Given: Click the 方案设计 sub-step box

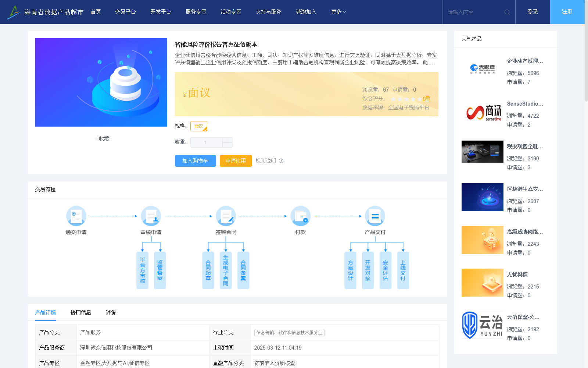Looking at the screenshot, I should pos(350,270).
